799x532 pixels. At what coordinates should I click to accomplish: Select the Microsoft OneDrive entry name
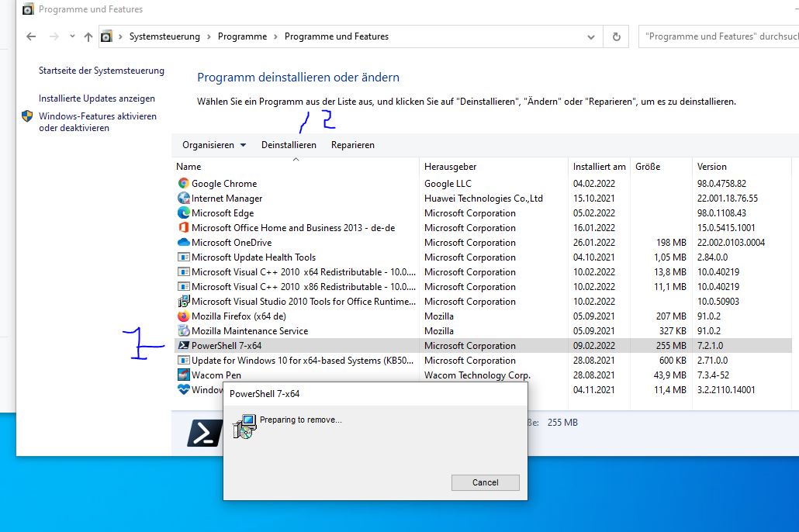[x=231, y=243]
